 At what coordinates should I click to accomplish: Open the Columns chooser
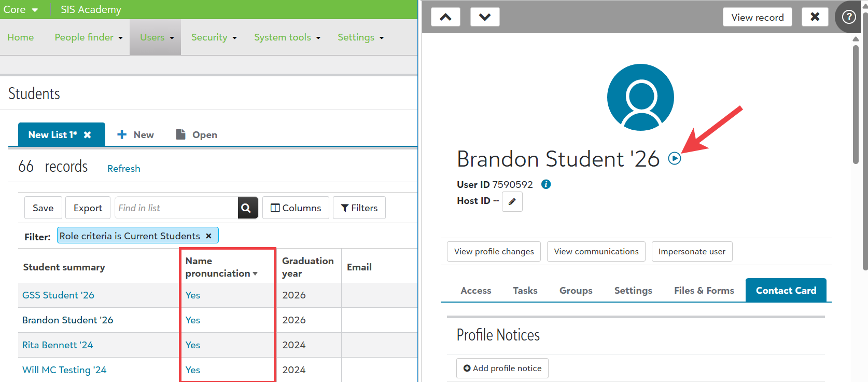tap(296, 208)
